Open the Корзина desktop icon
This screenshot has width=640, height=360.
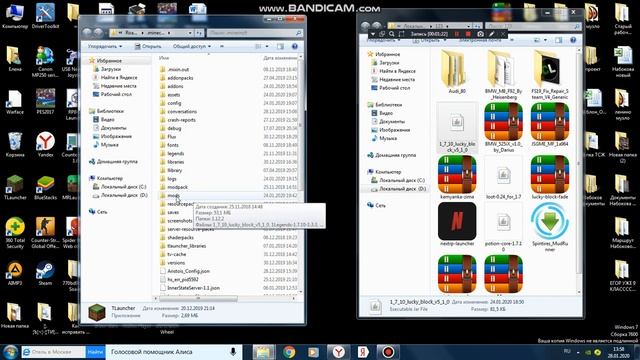coord(15,145)
